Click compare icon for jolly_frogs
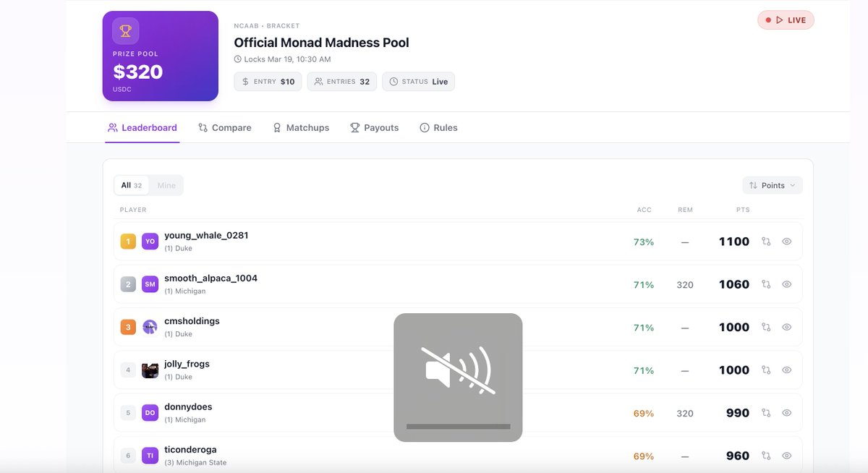 [x=766, y=370]
